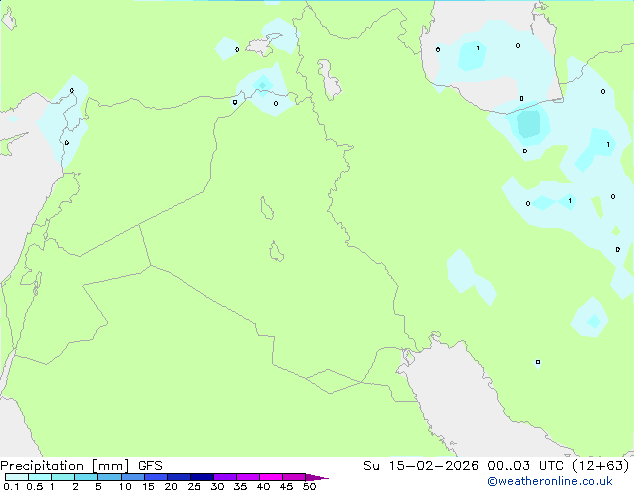Screen dimensions: 634x490
Task: Click the "50" legend label
Action: pyautogui.click(x=309, y=486)
